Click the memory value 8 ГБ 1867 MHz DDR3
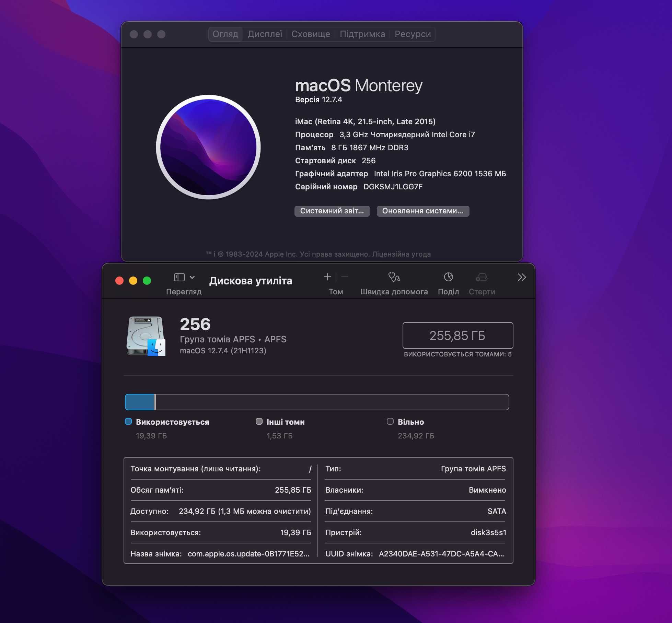This screenshot has height=623, width=672. point(370,148)
